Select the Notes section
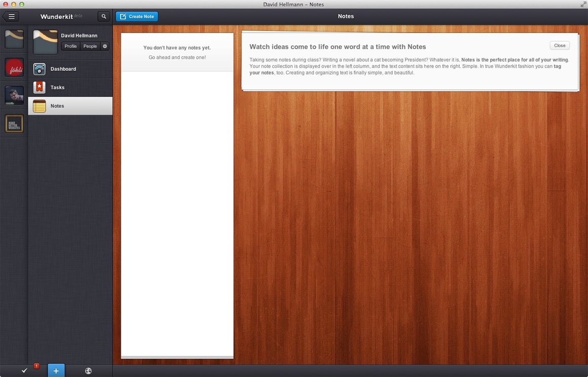Screen dimensions: 588x377 [x=70, y=106]
